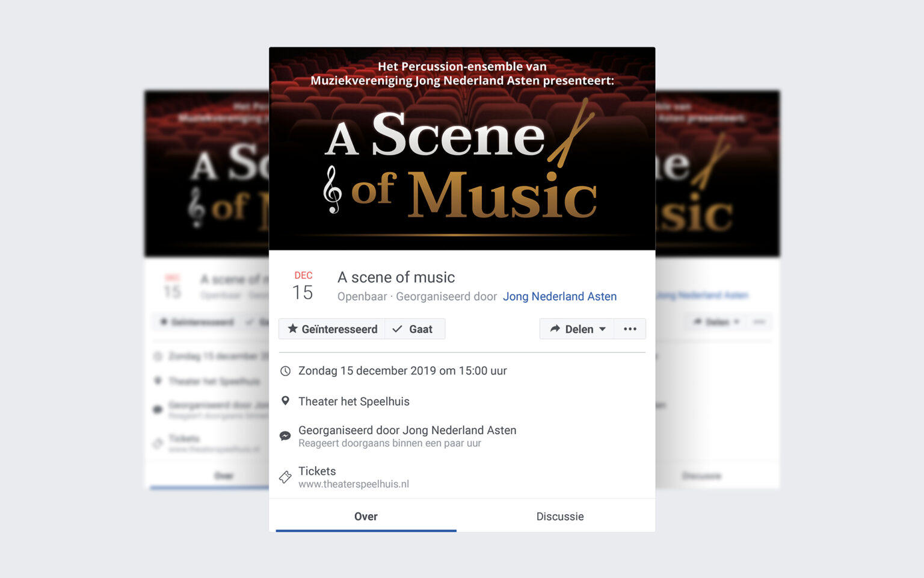Click the ticket icon next to Tickets
Viewport: 924px width, 578px height.
click(x=285, y=476)
